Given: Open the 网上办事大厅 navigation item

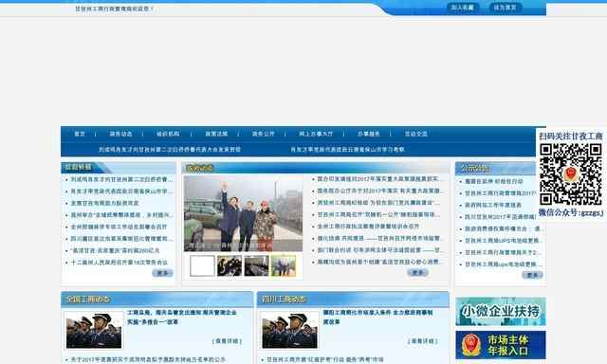Looking at the screenshot, I should pos(316,134).
